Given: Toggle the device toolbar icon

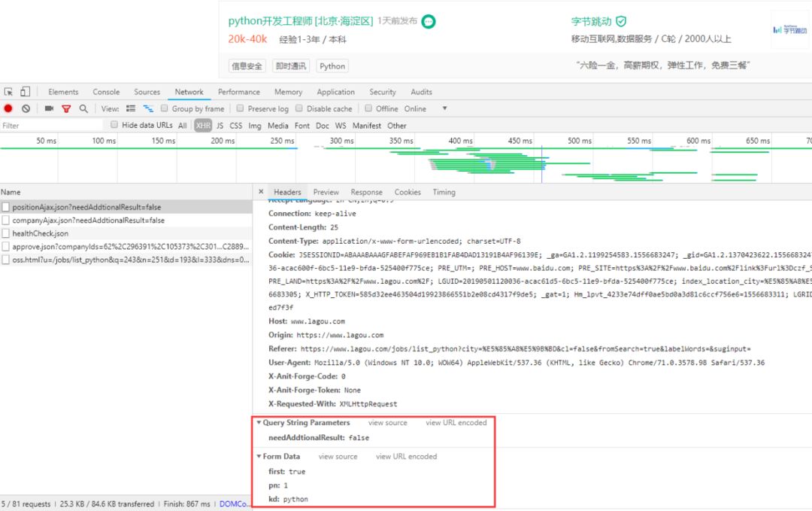Looking at the screenshot, I should tap(25, 92).
